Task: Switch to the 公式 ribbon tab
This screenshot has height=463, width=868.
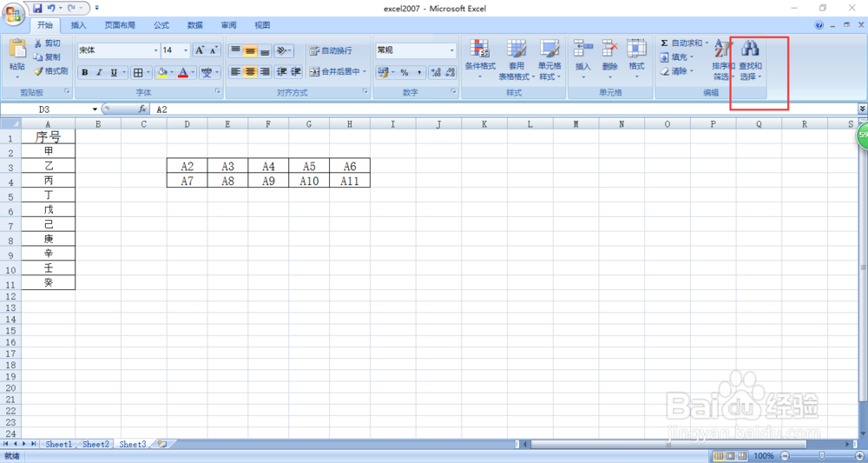Action: point(161,25)
